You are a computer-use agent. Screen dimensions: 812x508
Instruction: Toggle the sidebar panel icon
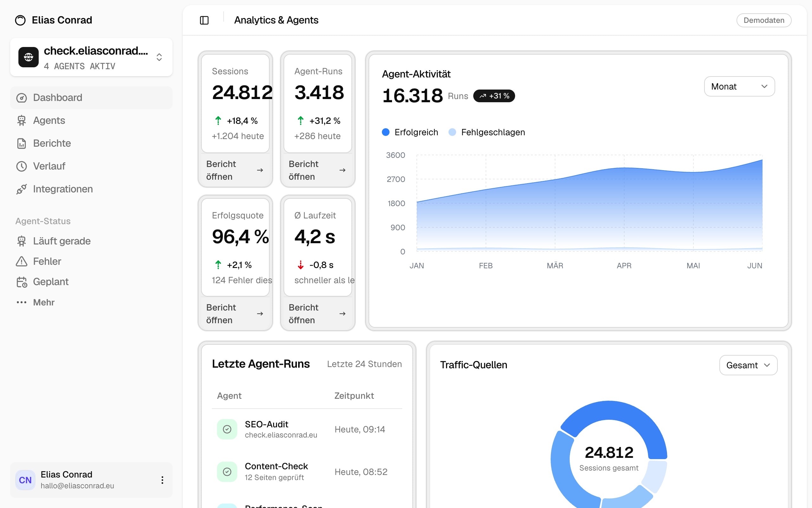(204, 20)
